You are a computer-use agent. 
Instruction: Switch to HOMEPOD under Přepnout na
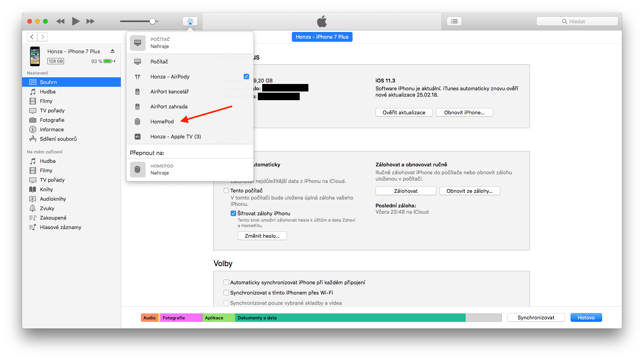tap(190, 170)
